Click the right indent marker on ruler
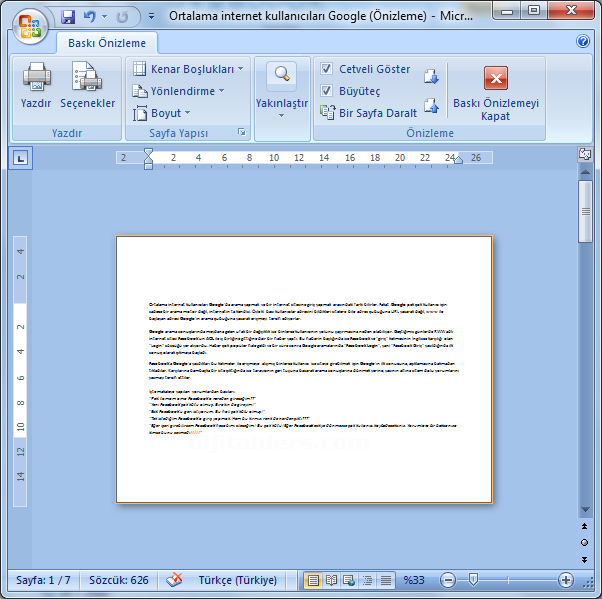 pos(458,160)
